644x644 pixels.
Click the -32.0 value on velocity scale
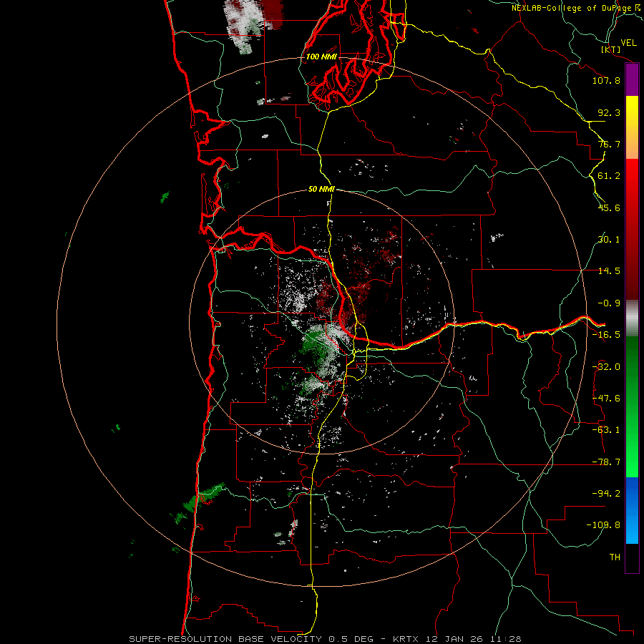pyautogui.click(x=606, y=367)
